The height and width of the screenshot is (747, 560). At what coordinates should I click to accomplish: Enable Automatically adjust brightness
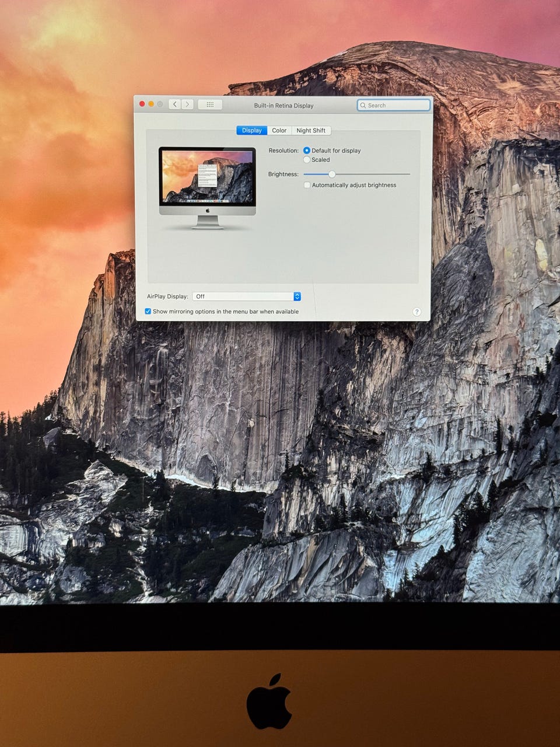click(x=307, y=185)
